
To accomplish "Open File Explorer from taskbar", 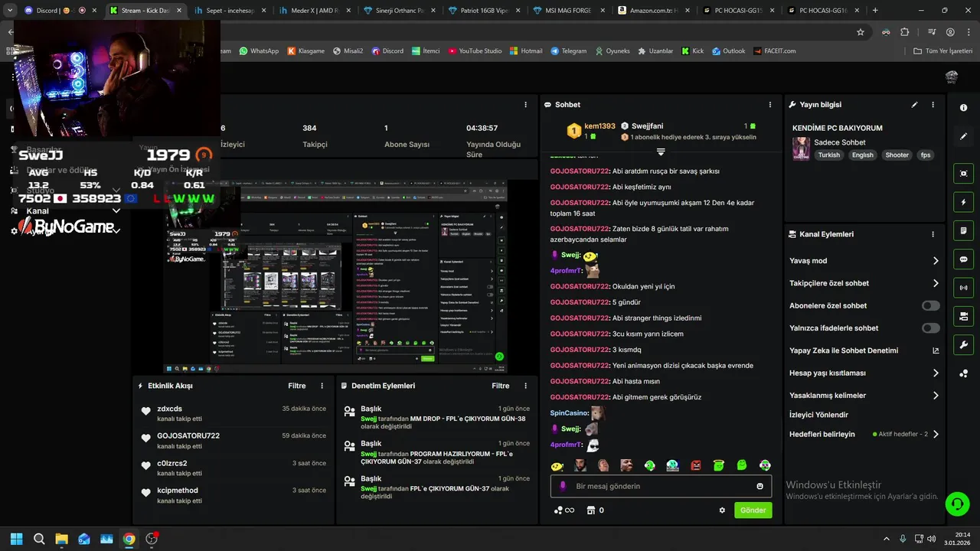I will 61,539.
